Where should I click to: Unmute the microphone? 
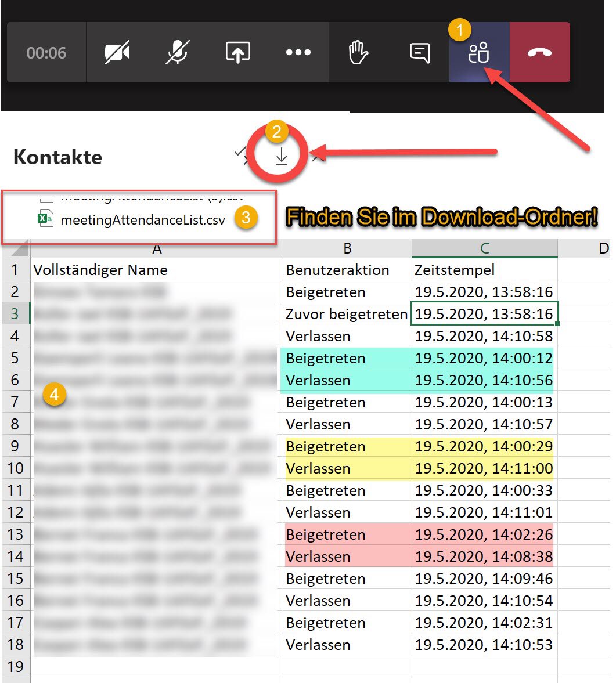(177, 52)
